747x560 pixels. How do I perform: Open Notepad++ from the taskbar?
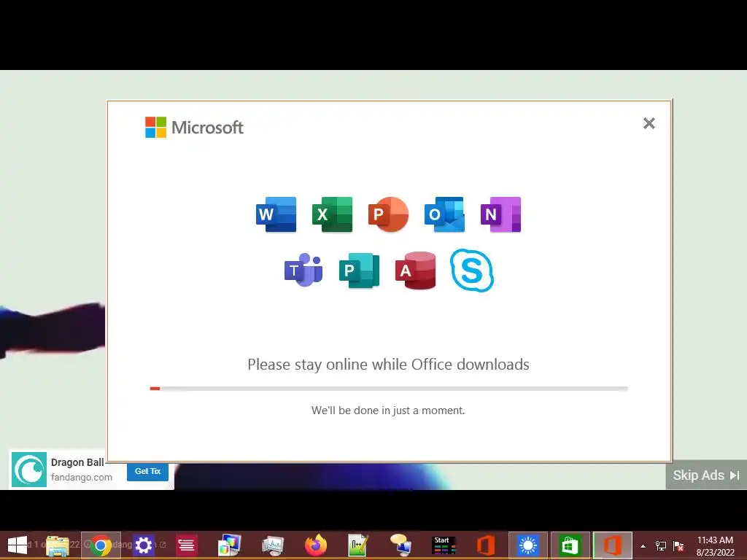click(x=357, y=545)
